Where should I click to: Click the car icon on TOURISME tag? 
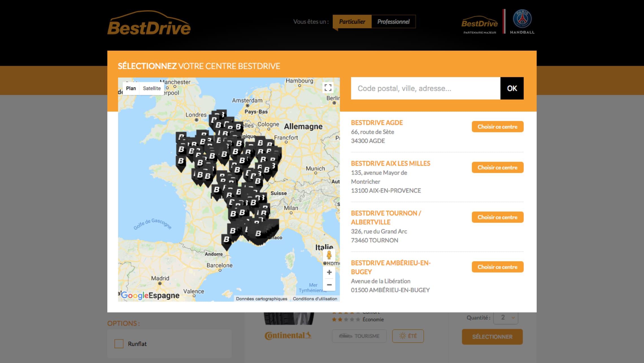(345, 336)
